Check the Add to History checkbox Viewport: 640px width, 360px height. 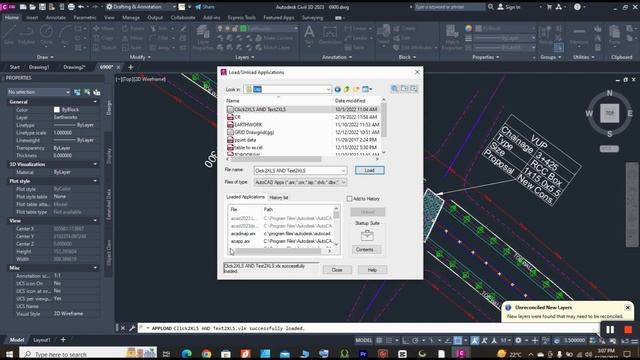click(349, 198)
